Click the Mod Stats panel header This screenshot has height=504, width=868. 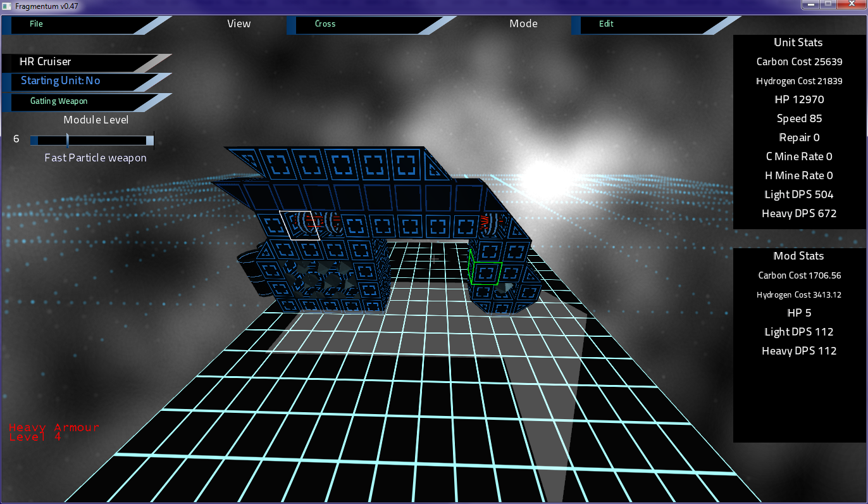(799, 256)
